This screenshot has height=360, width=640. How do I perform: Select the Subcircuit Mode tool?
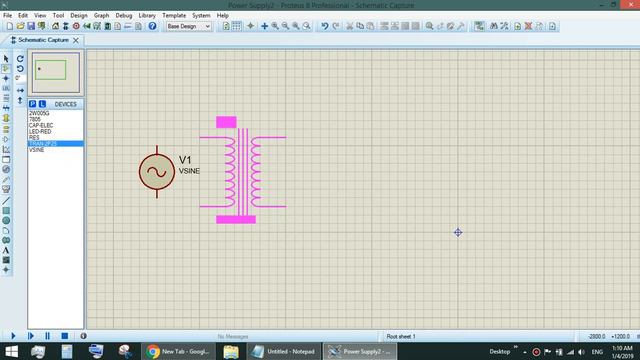click(6, 118)
